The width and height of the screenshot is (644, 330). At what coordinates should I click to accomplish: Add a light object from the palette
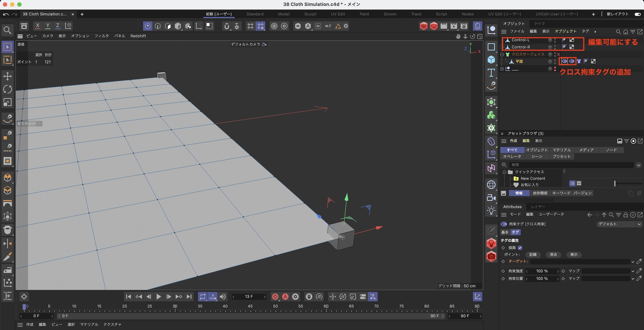(491, 211)
